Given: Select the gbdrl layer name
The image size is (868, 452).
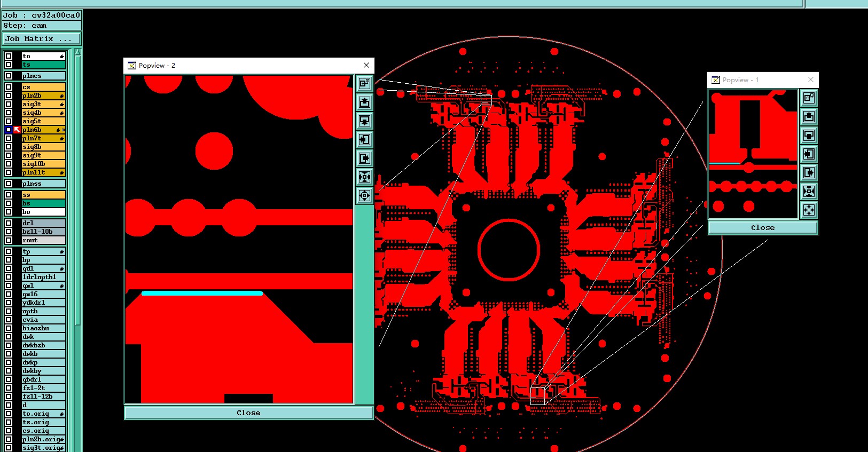Looking at the screenshot, I should coord(43,379).
